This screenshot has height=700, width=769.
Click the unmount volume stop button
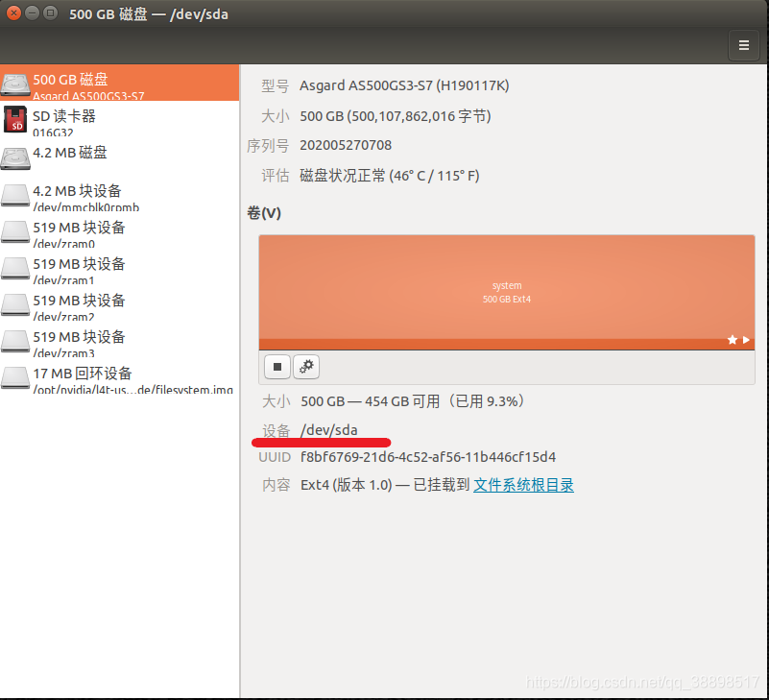pos(277,367)
